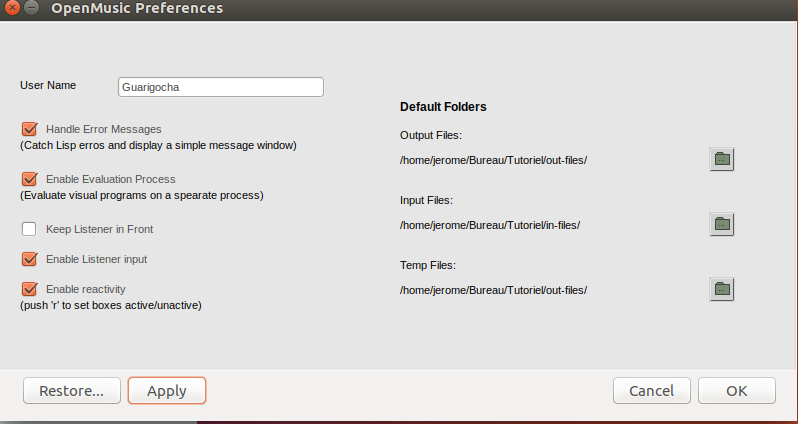Click the Output Files path text

(x=493, y=160)
